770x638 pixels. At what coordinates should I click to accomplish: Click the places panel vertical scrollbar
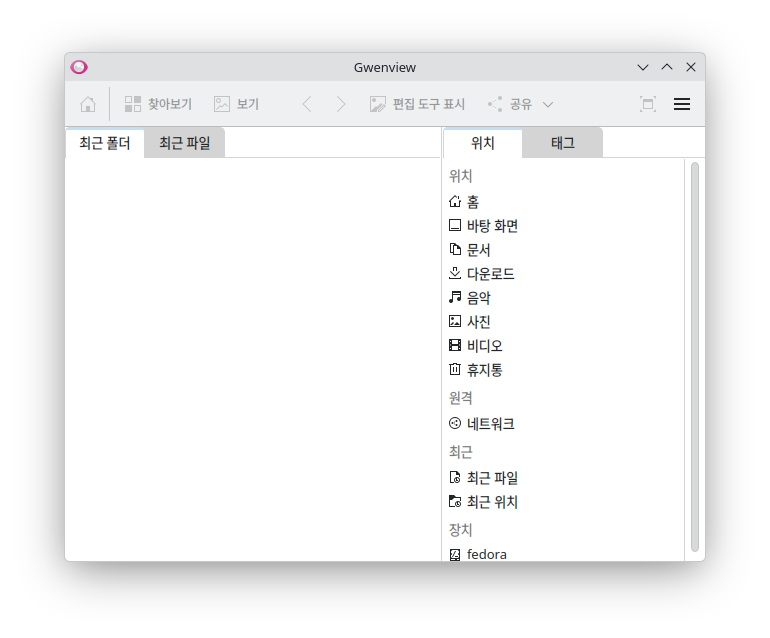pyautogui.click(x=695, y=357)
